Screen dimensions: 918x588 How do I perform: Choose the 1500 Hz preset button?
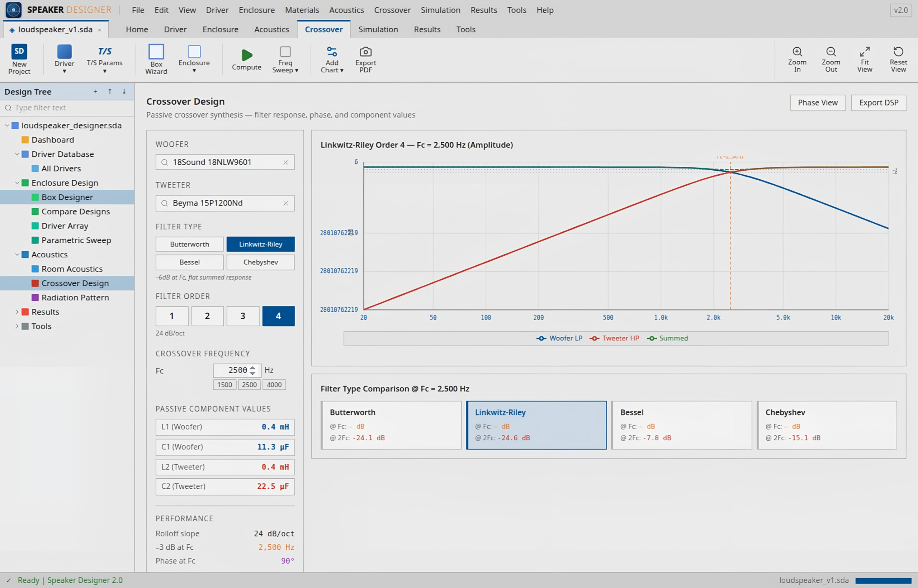224,385
